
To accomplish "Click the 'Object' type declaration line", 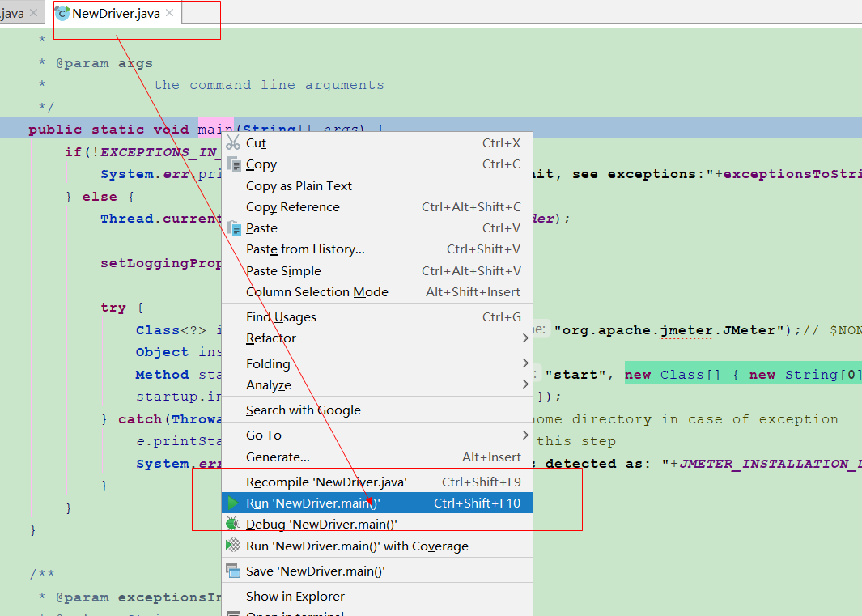I will tap(179, 353).
